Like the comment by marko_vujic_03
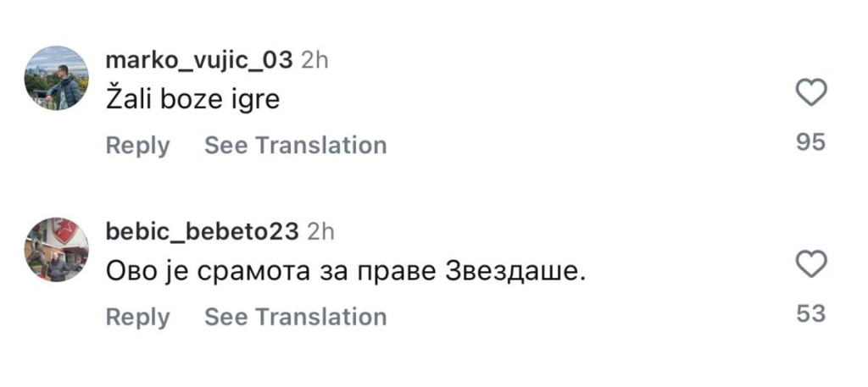 coord(811,92)
